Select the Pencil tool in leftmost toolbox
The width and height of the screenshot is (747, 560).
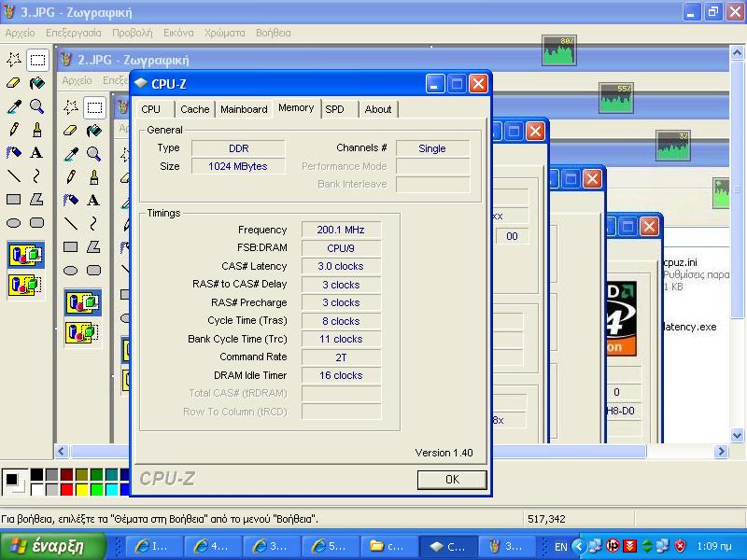click(14, 130)
